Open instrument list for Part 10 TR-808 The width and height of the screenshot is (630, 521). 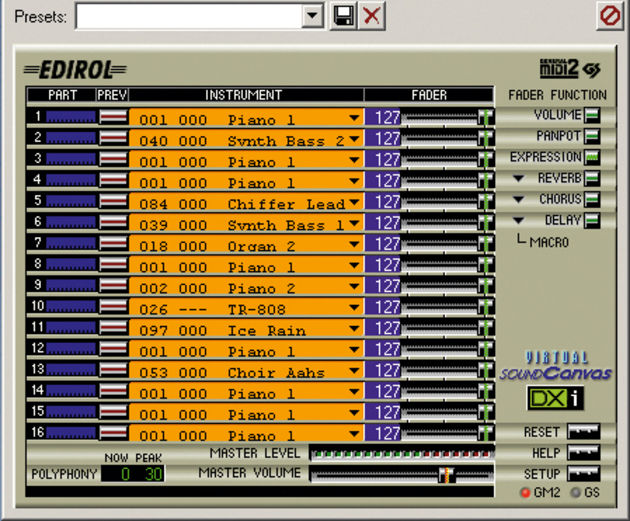point(354,307)
